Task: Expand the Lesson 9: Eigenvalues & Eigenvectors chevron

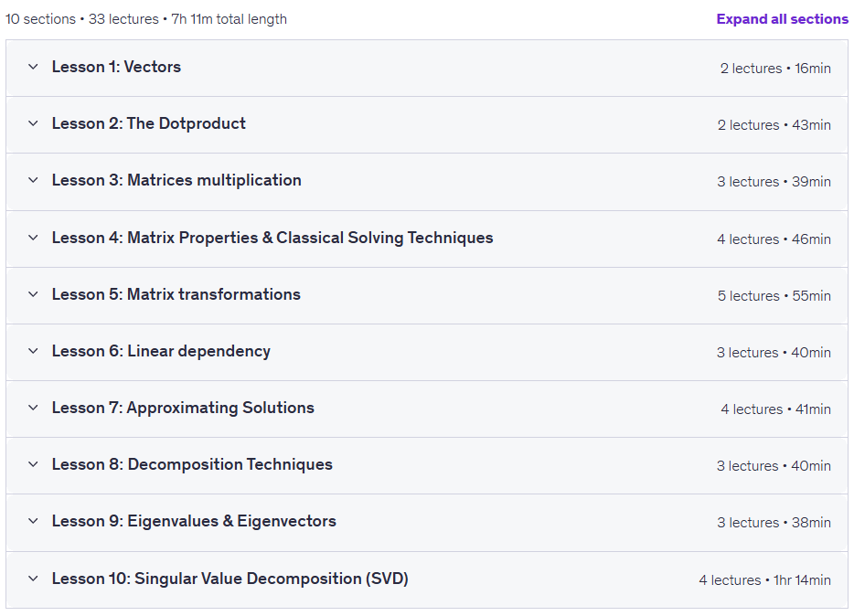Action: [x=33, y=521]
